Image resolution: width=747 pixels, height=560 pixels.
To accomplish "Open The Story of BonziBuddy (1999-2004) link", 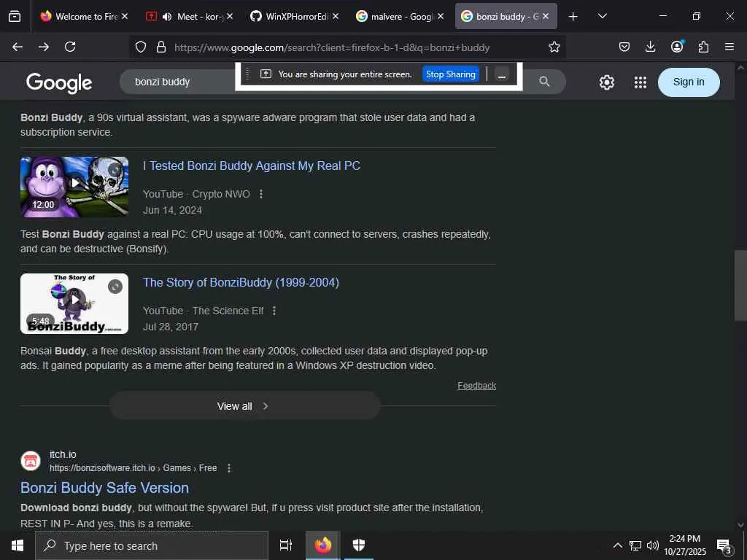I will [x=241, y=282].
